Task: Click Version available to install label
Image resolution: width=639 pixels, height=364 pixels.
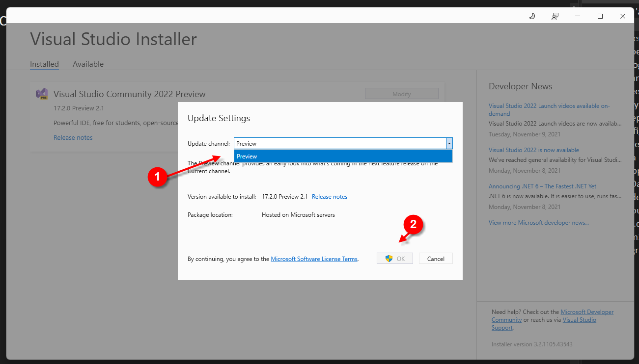Action: click(x=222, y=196)
